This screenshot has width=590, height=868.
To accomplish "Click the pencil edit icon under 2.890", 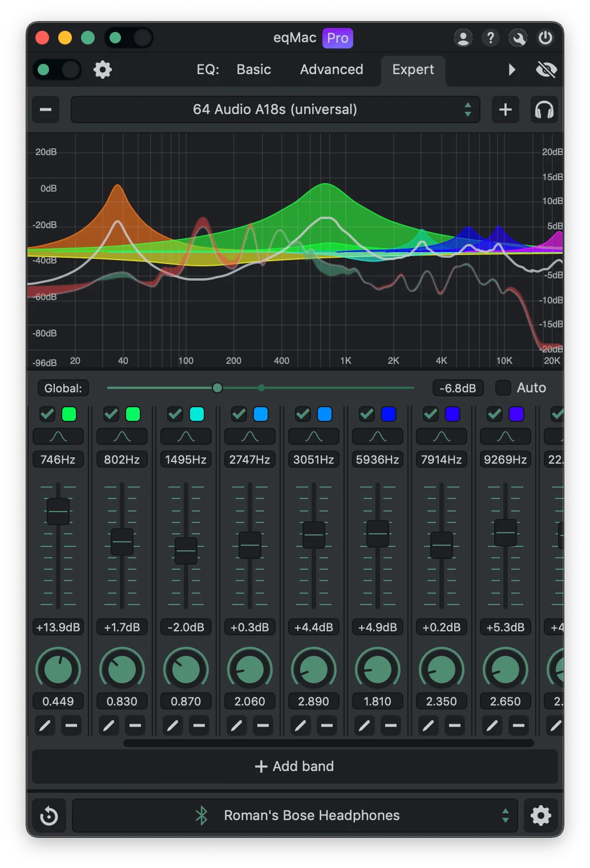I will coord(300,725).
